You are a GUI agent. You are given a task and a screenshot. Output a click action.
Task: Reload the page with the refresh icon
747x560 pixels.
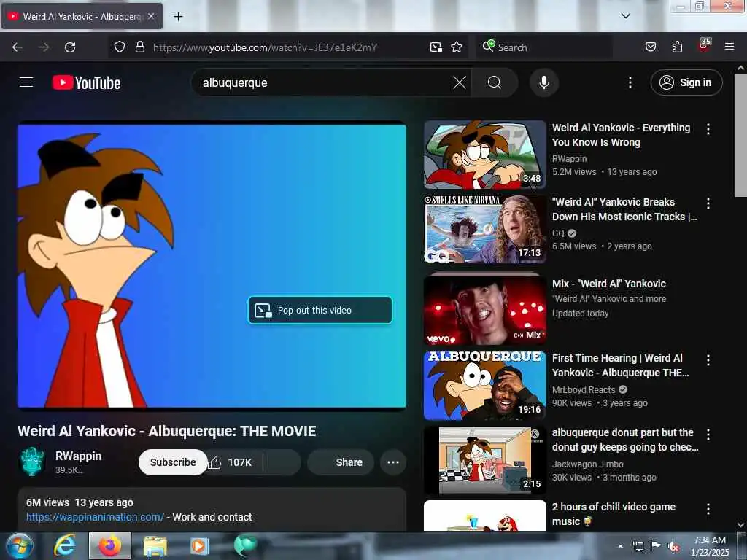pos(70,47)
